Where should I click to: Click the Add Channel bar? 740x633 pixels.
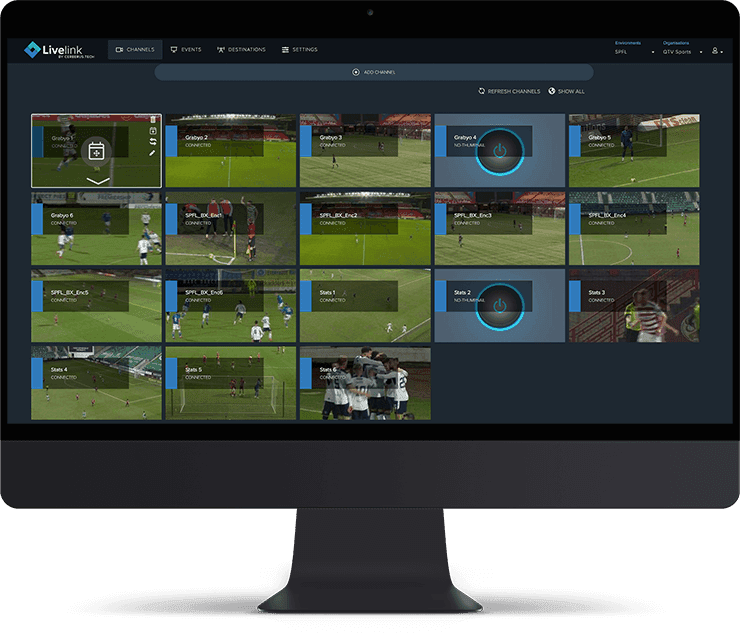click(374, 72)
